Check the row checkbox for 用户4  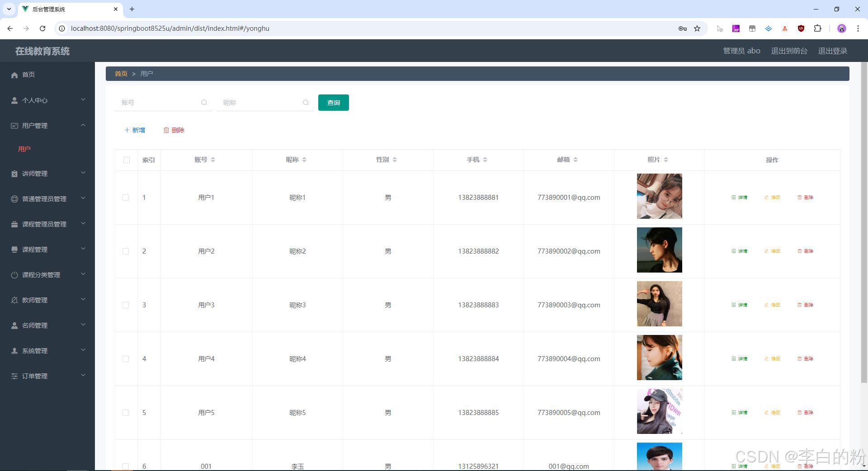tap(126, 359)
